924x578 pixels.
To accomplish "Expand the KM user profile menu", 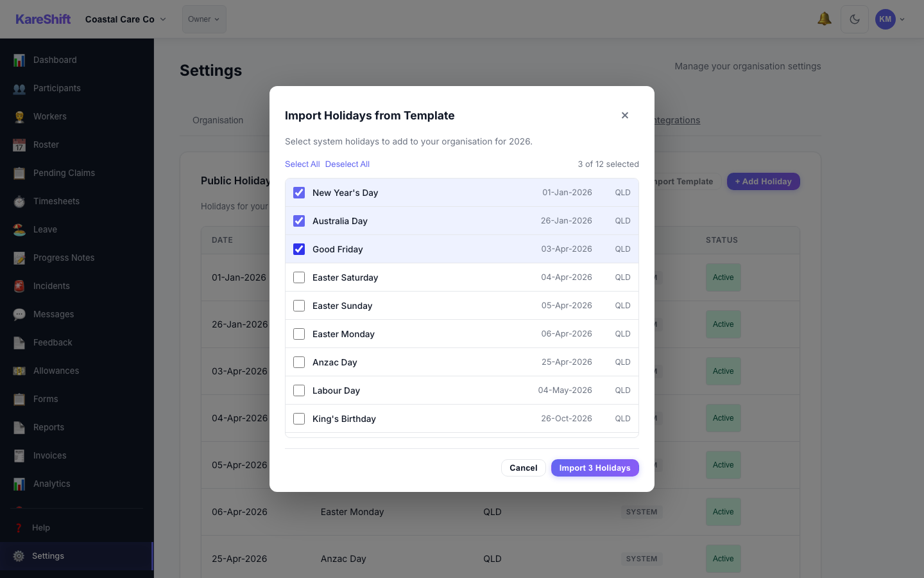I will click(891, 19).
